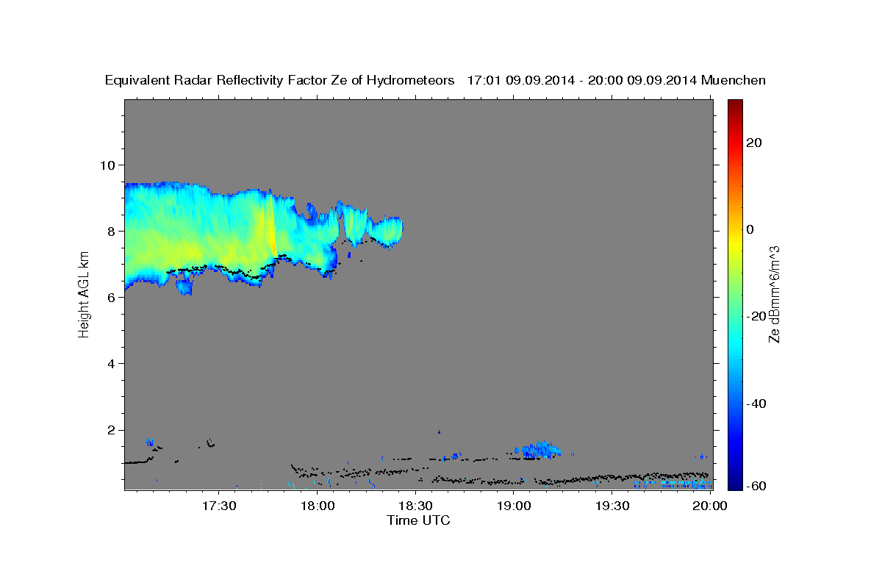
Task: Click the 19:30 time tick label
Action: click(x=612, y=506)
